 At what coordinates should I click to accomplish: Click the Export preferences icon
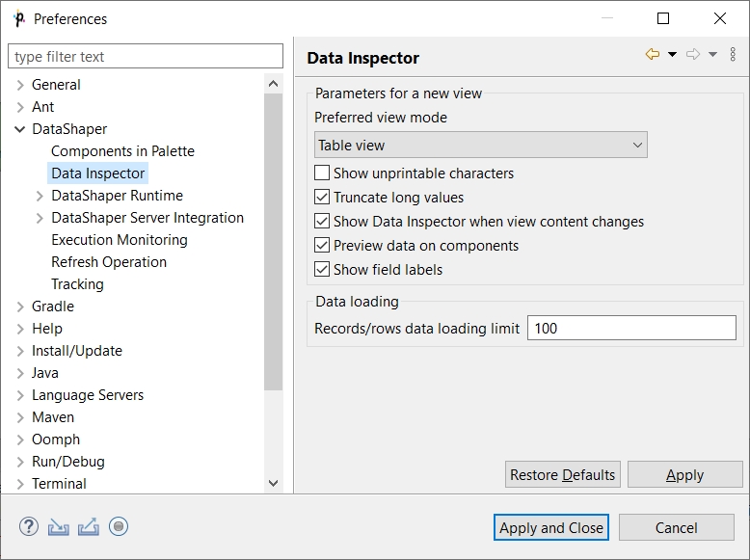(89, 526)
